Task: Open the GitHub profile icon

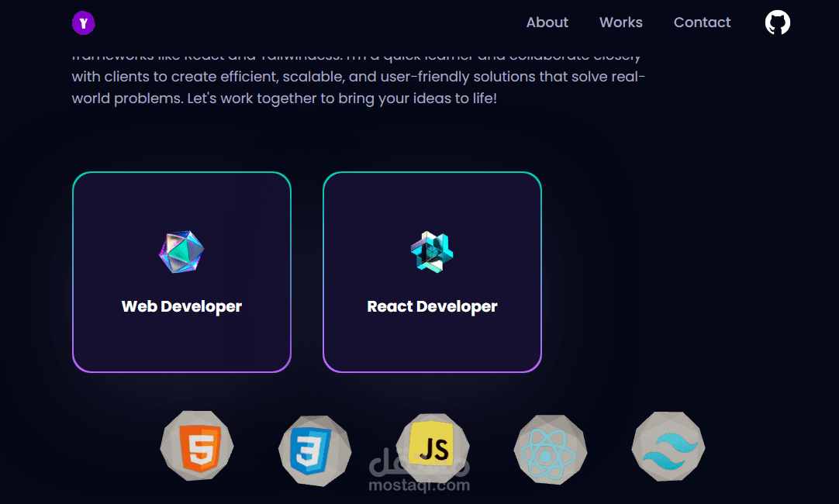Action: tap(777, 22)
